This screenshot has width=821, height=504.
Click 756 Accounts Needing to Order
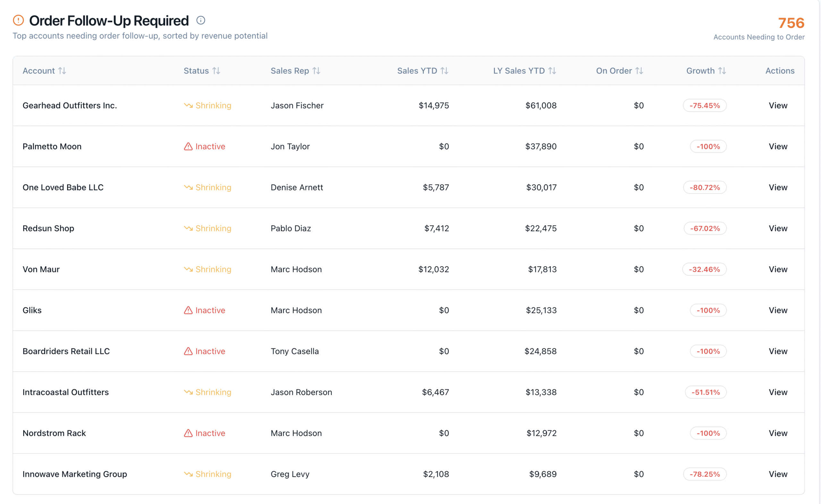coord(791,23)
